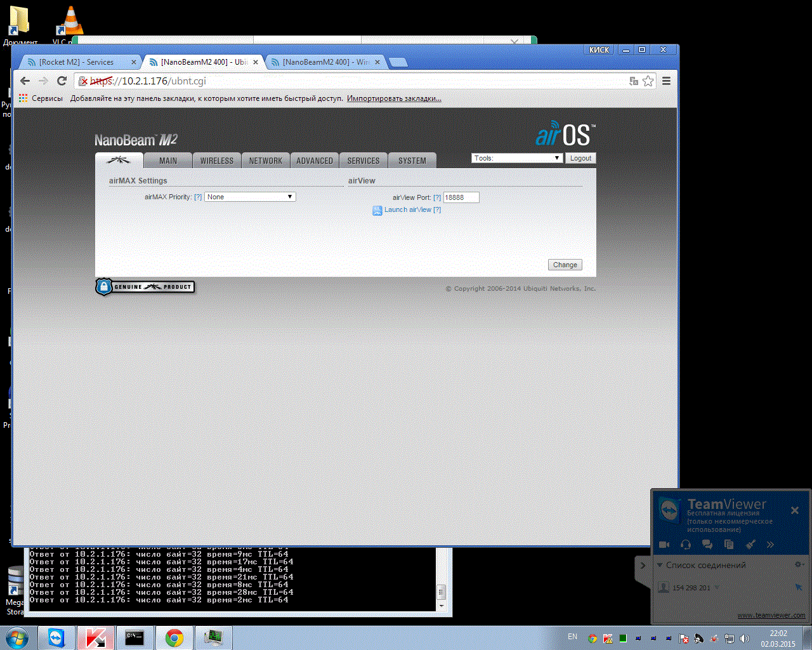Open the volume speaker tray icon
The height and width of the screenshot is (650, 812).
pyautogui.click(x=745, y=639)
